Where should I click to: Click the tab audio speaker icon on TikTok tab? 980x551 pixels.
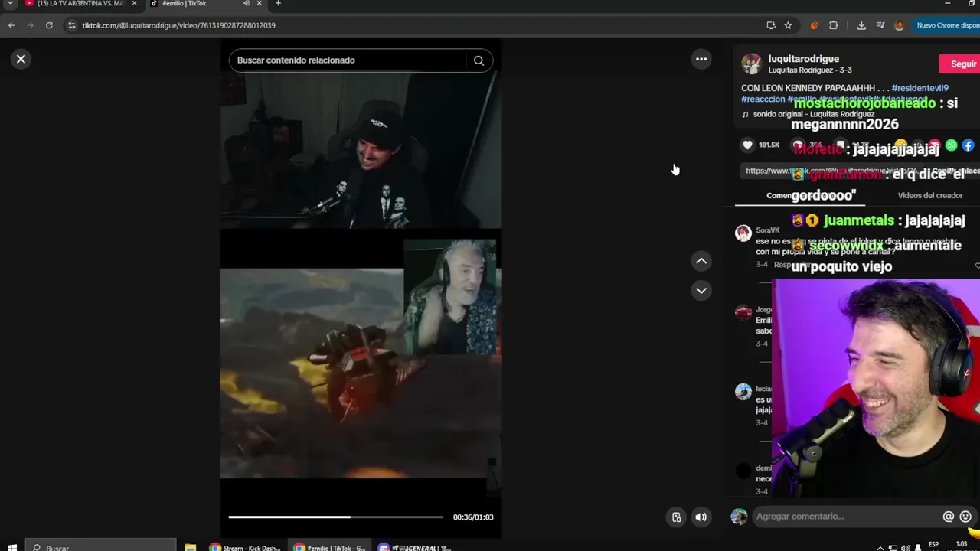coord(247,4)
